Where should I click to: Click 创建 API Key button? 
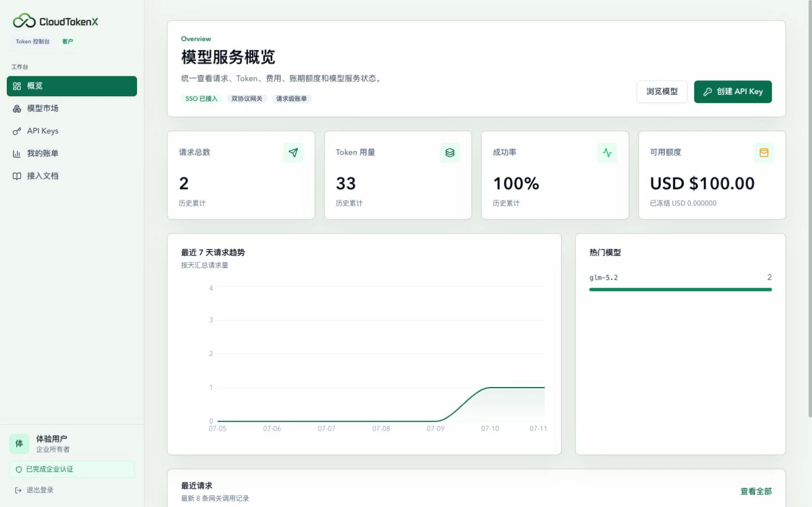[733, 92]
